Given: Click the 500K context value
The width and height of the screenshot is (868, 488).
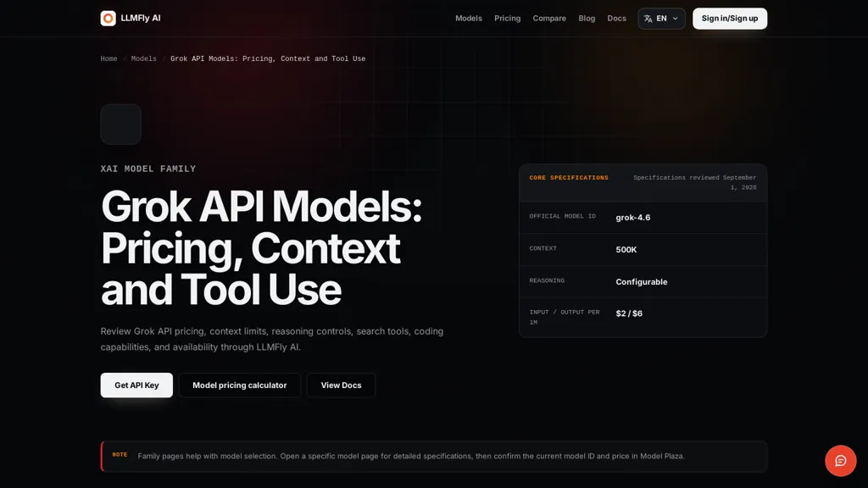Looking at the screenshot, I should point(626,250).
